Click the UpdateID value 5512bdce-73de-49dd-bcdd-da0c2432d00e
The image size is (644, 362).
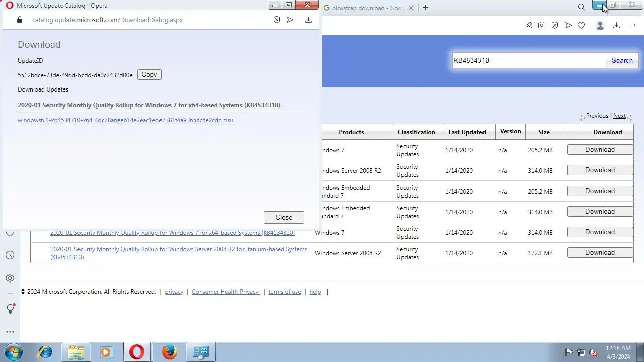[x=75, y=75]
